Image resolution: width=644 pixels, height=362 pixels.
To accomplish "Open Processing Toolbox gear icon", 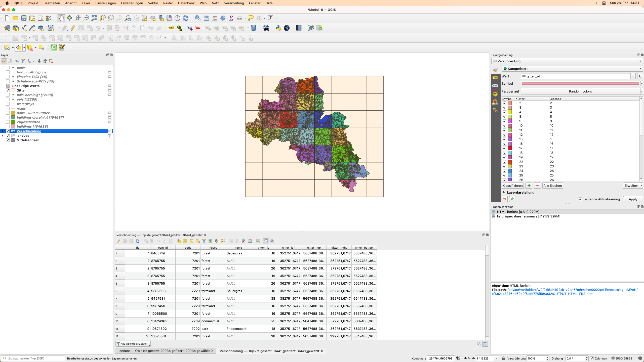I will pos(223,18).
